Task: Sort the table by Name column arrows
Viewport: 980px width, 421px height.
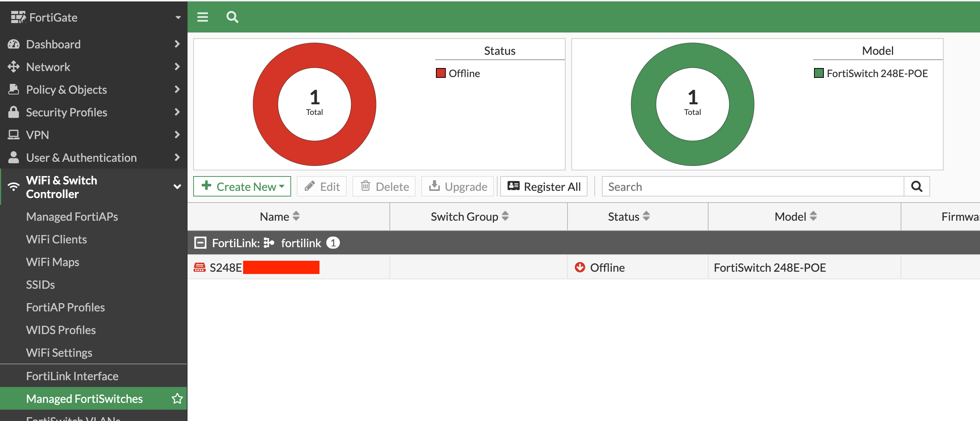Action: [x=296, y=216]
